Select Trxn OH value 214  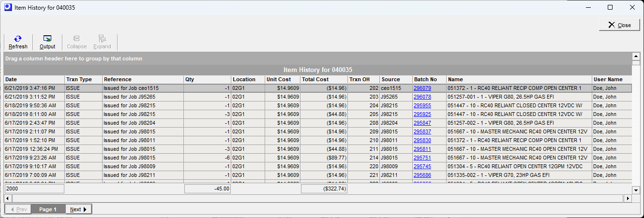click(x=363, y=158)
